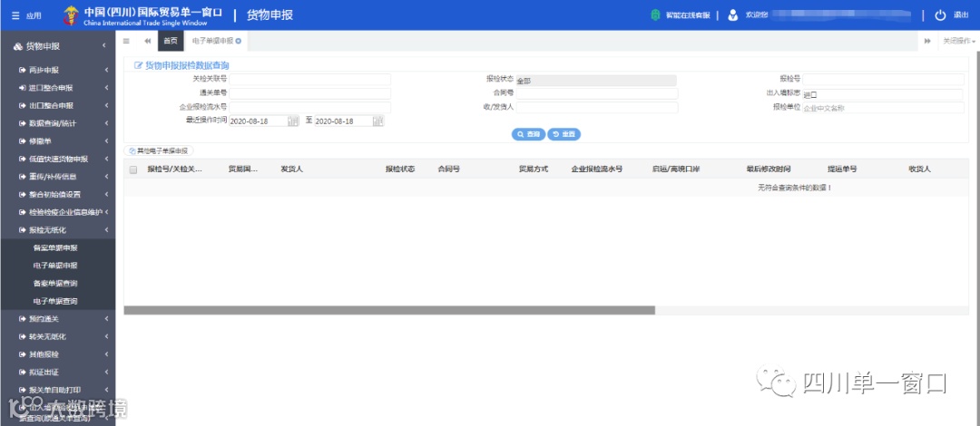Click the edit icon beside 货物申报报检数据查询

(139, 65)
